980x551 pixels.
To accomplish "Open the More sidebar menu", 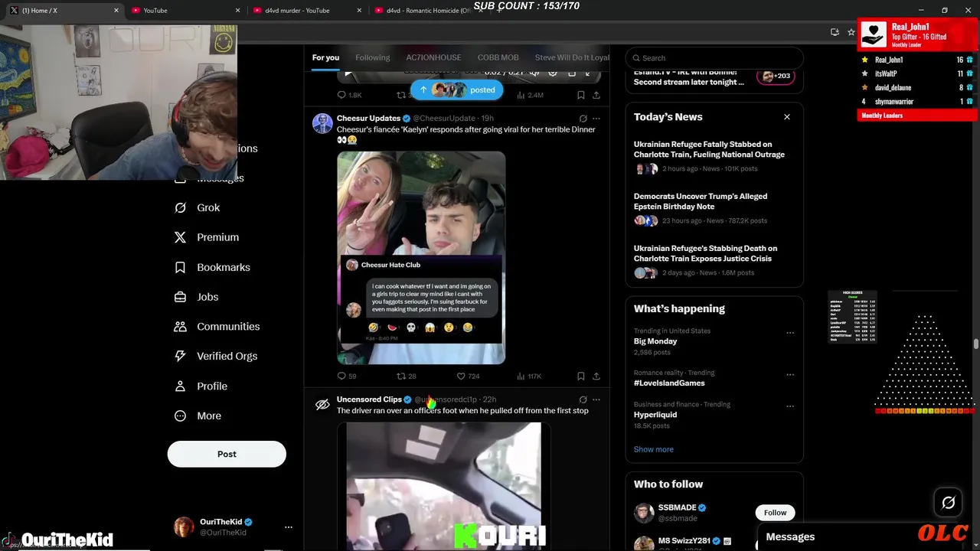I will pos(198,416).
